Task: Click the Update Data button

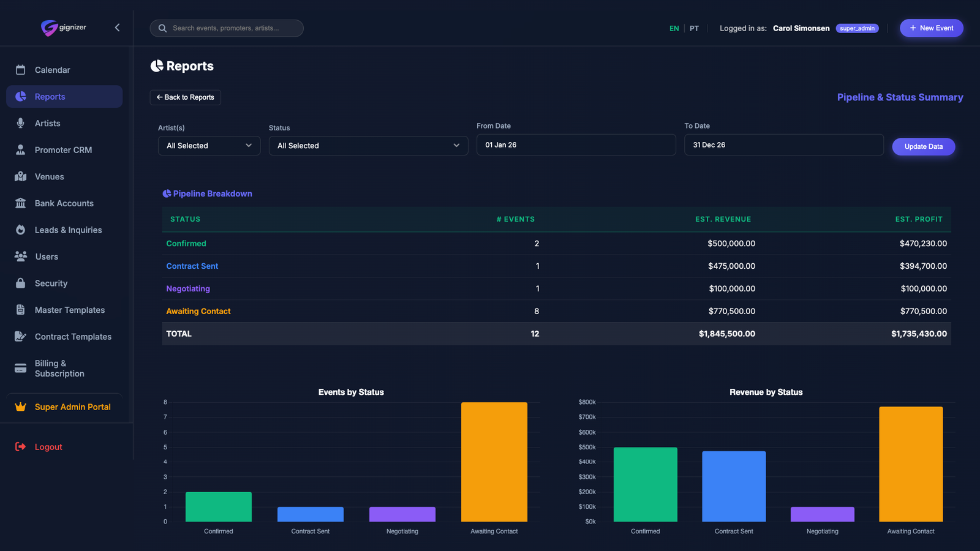Action: click(924, 147)
